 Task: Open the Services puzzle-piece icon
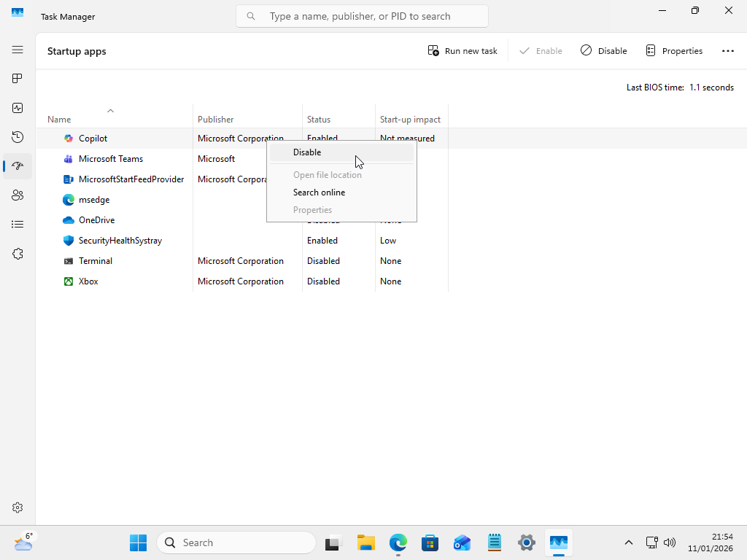click(18, 254)
